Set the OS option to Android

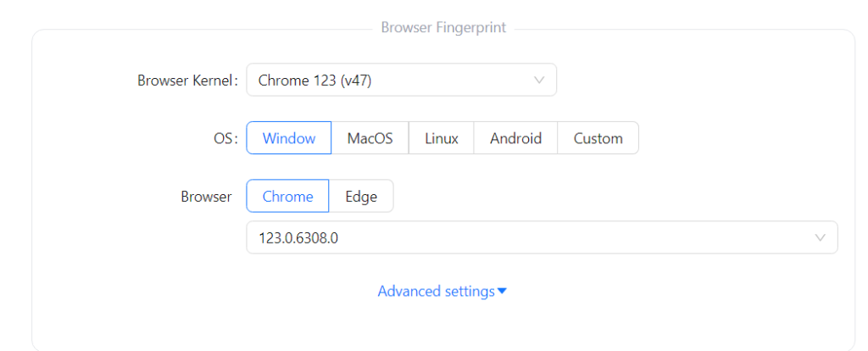pyautogui.click(x=515, y=138)
